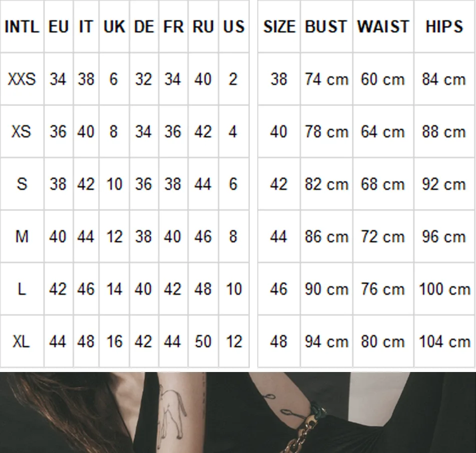The image size is (476, 453).
Task: Click the DE column header
Action: (x=144, y=27)
